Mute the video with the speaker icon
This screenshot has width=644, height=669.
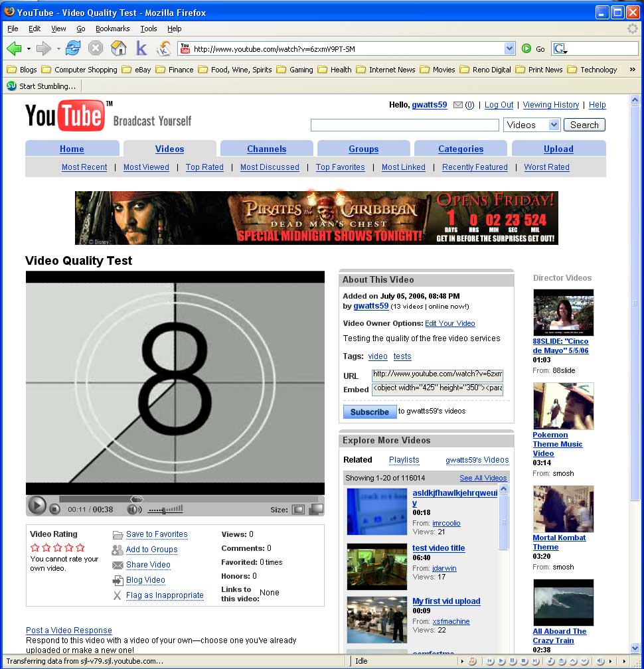tap(134, 510)
